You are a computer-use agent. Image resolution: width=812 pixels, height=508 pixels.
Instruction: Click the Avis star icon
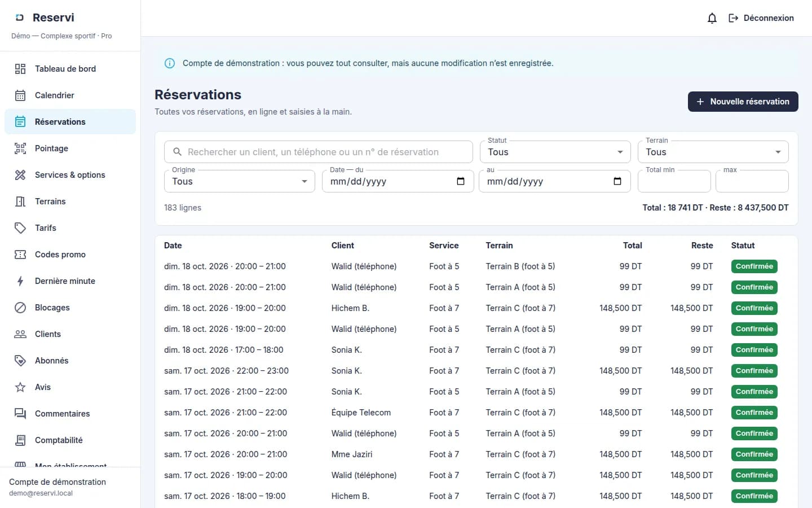coord(20,387)
